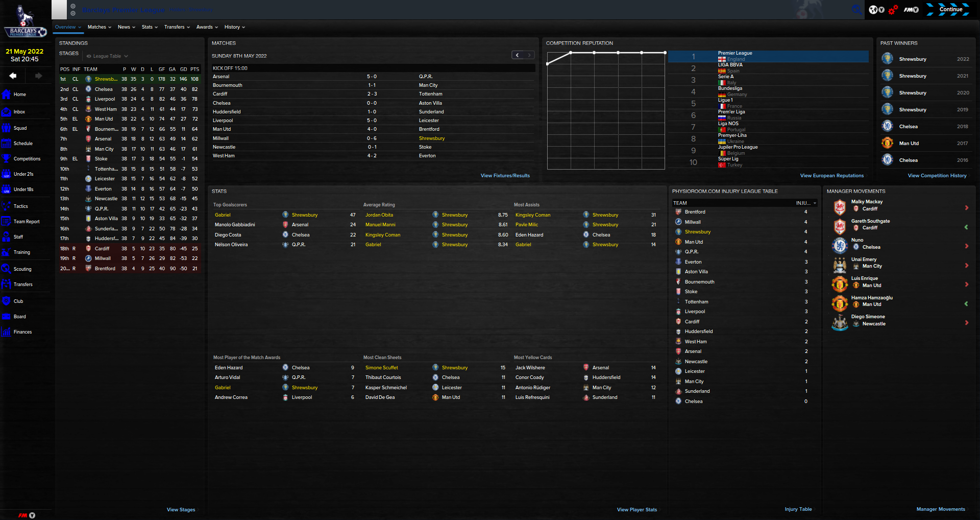Open the Transfers sidebar icon

(6, 284)
